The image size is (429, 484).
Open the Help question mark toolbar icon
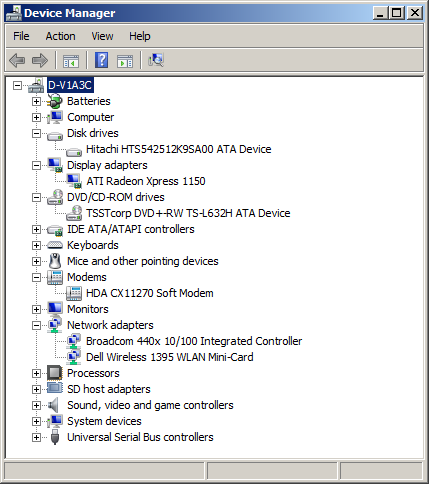[x=101, y=60]
